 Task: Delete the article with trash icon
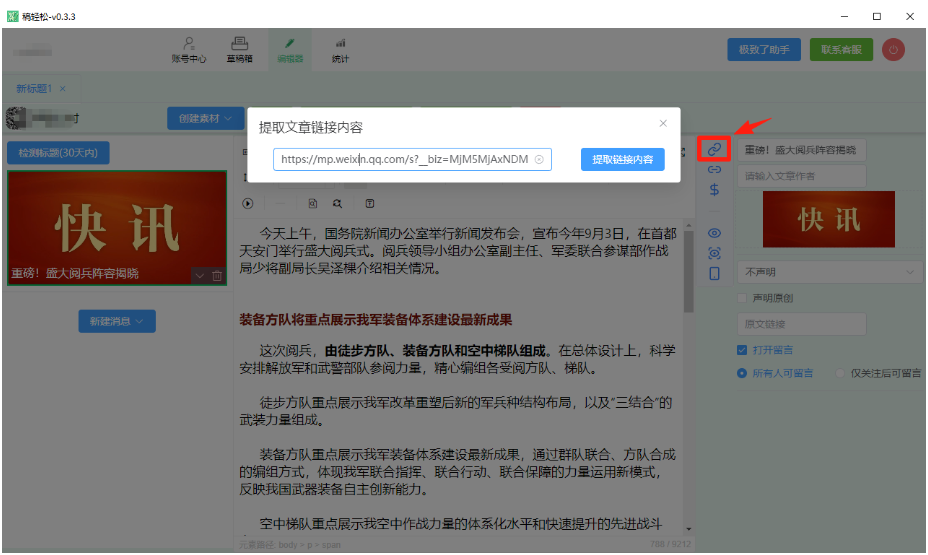coord(217,276)
